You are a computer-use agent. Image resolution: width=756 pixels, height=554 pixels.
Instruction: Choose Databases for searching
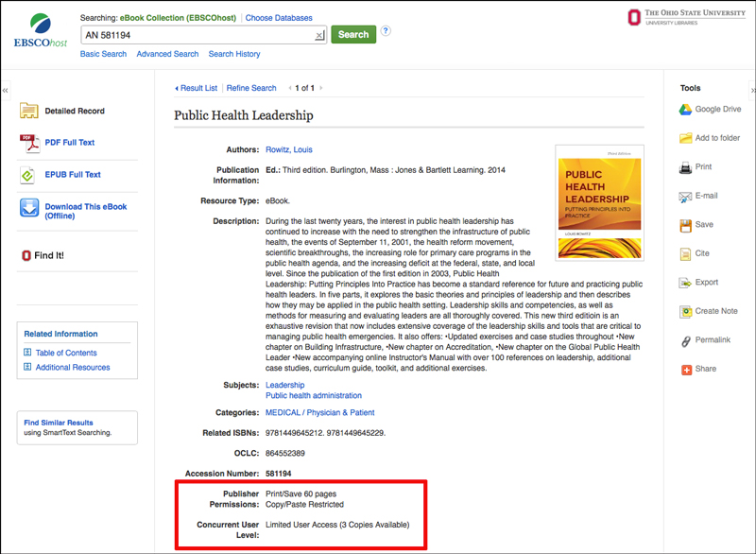point(278,17)
